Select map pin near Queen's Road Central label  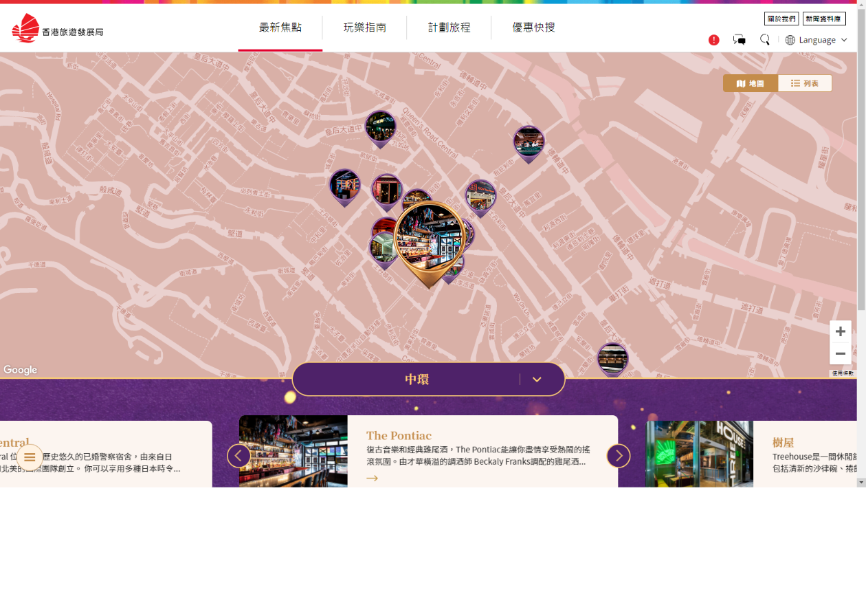pyautogui.click(x=380, y=129)
